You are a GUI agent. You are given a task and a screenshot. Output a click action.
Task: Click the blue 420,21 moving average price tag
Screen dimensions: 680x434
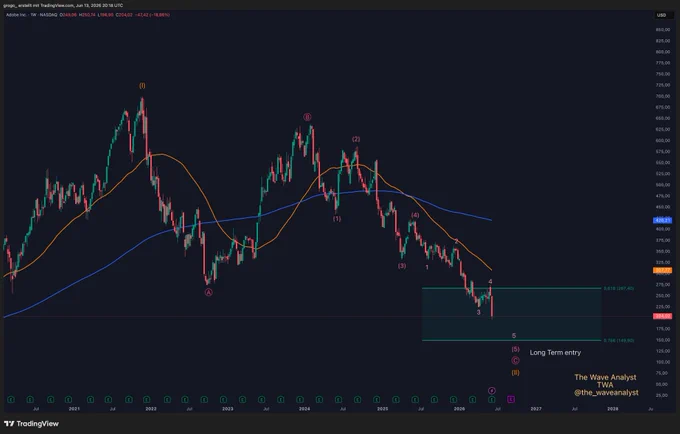click(662, 221)
